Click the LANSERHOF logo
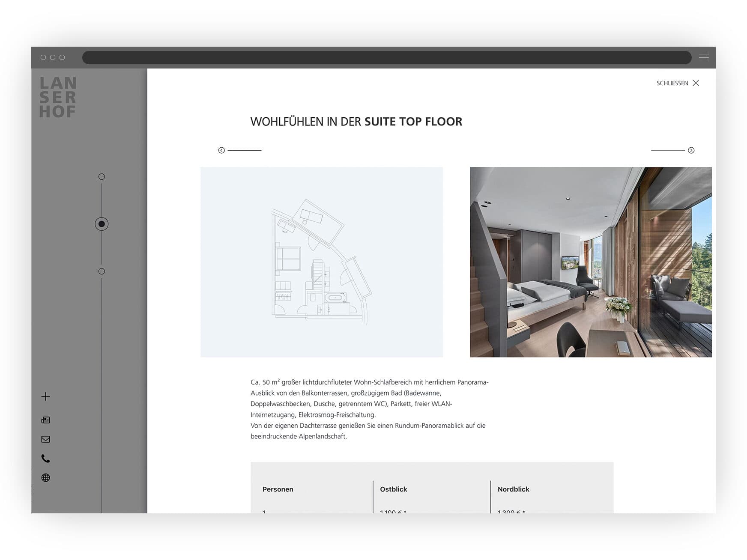747x560 pixels. (x=58, y=97)
